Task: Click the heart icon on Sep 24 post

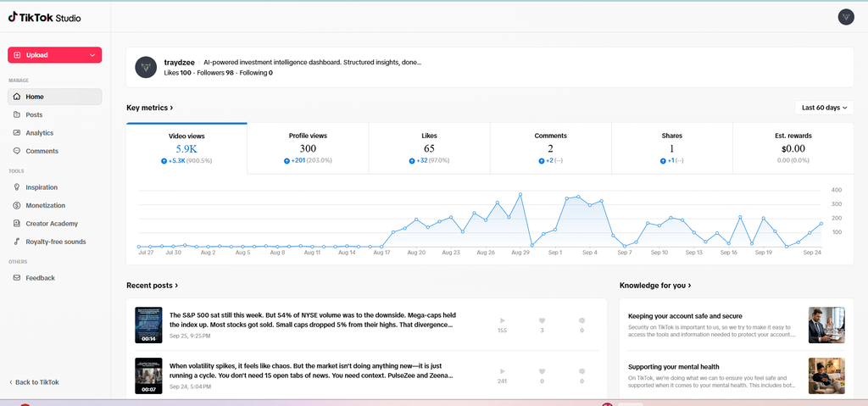Action: tap(542, 371)
